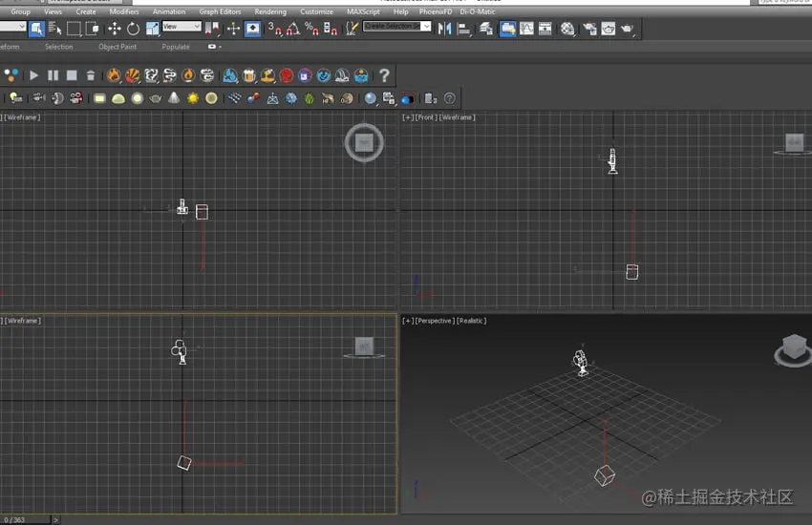Click the PhoenixFD beer simulation preset
Screen dimensions: 812x525
(248, 75)
